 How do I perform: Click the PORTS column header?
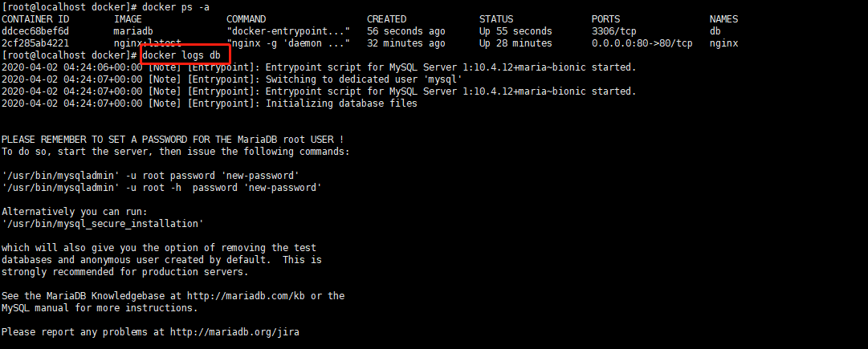605,19
